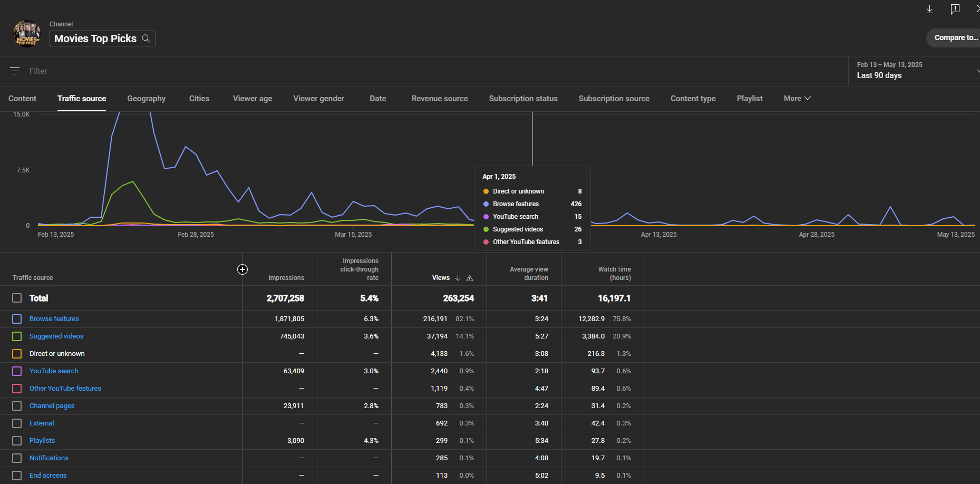Check the Playlists row checkbox

point(17,441)
